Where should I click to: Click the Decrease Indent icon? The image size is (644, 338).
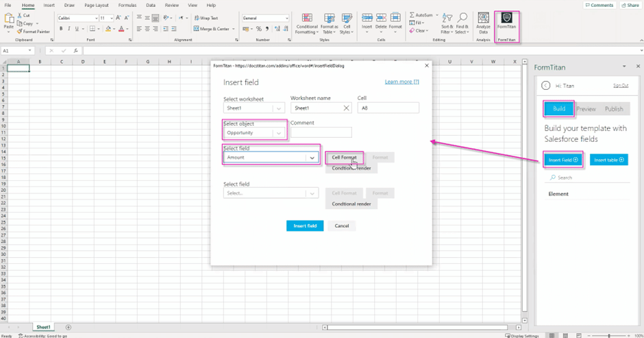coord(166,29)
